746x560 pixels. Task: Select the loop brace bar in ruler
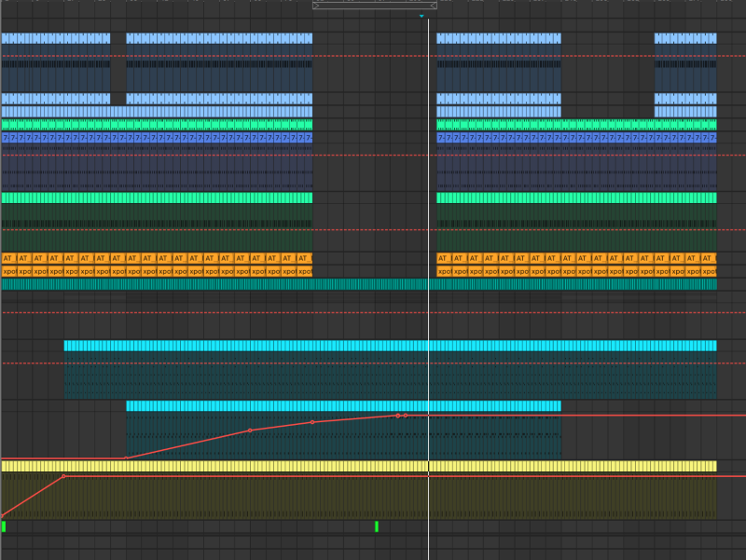(x=375, y=6)
